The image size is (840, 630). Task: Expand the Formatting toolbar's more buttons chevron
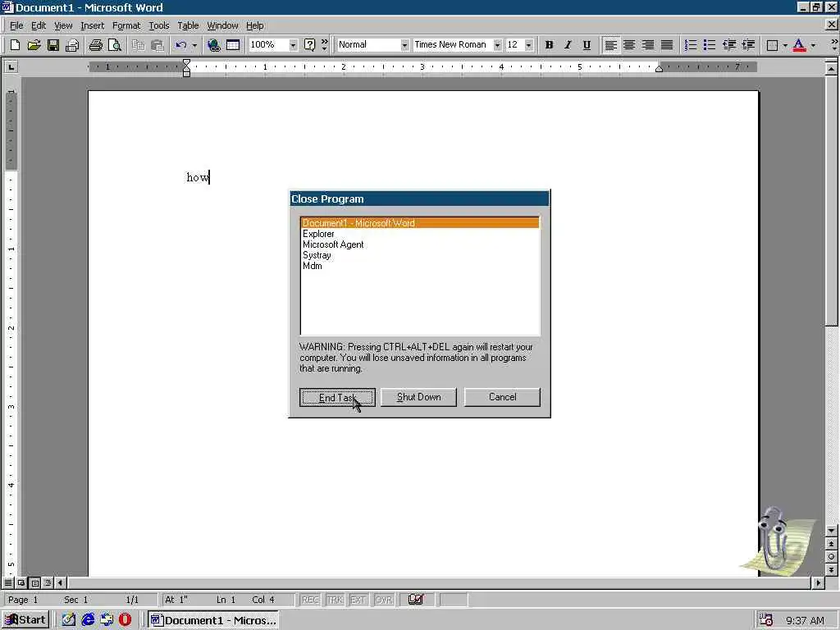click(834, 45)
